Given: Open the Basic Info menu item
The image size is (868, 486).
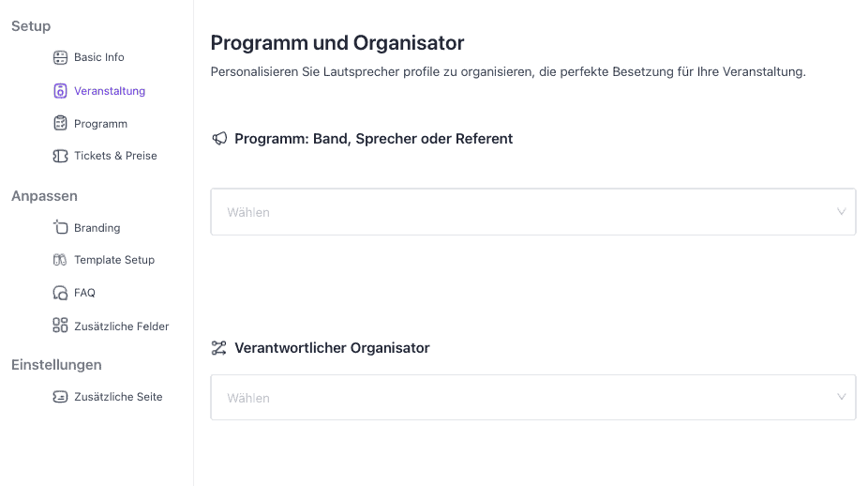Looking at the screenshot, I should [99, 57].
